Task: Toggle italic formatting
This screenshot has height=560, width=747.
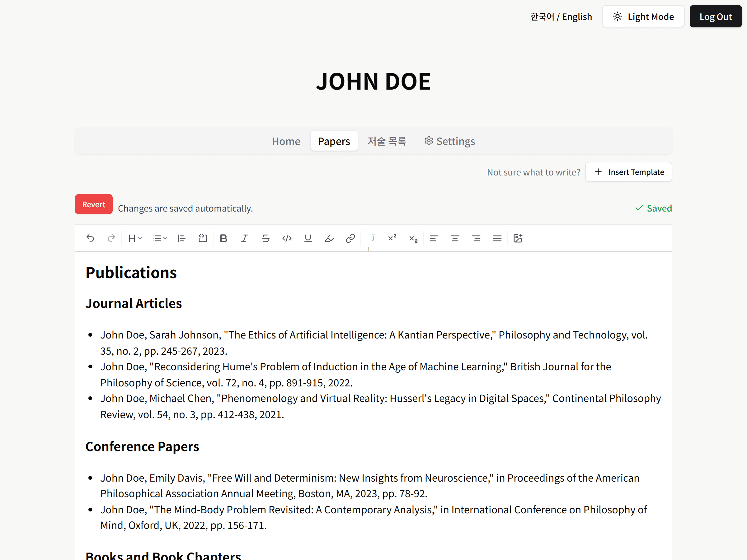Action: 245,238
